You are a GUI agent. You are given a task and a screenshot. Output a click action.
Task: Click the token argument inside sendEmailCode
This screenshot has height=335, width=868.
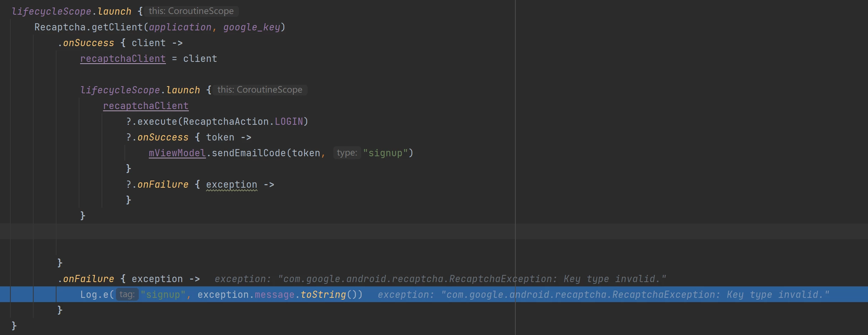306,153
